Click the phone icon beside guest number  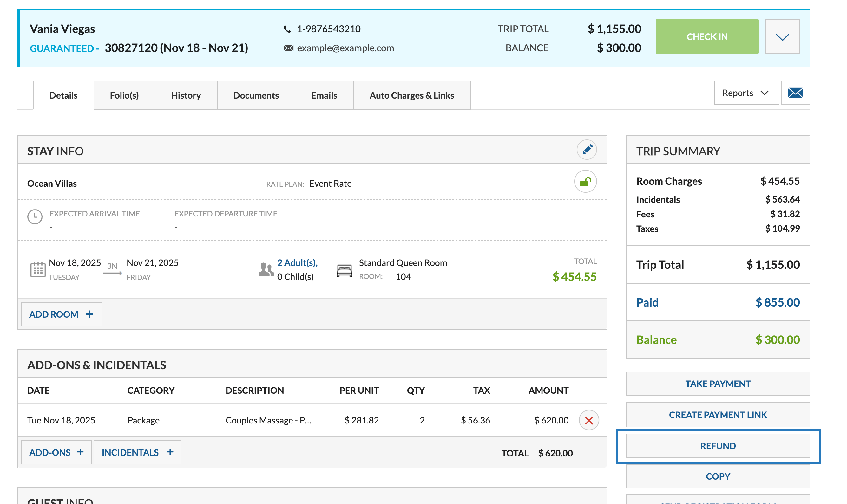coord(287,29)
